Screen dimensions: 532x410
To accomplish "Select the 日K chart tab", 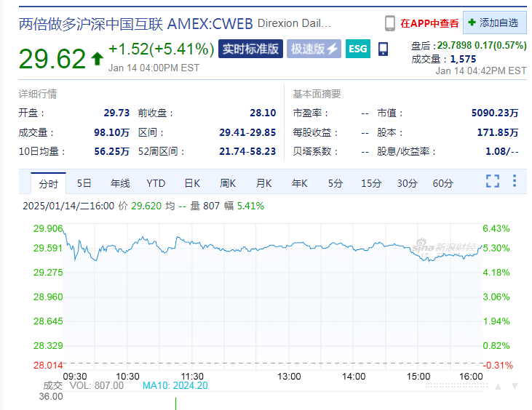I will (192, 183).
